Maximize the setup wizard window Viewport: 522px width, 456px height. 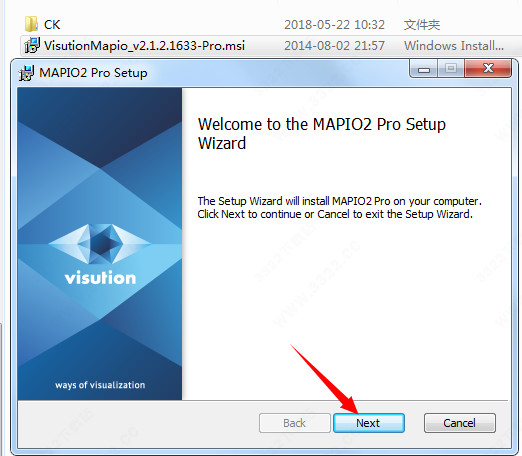pyautogui.click(x=451, y=69)
